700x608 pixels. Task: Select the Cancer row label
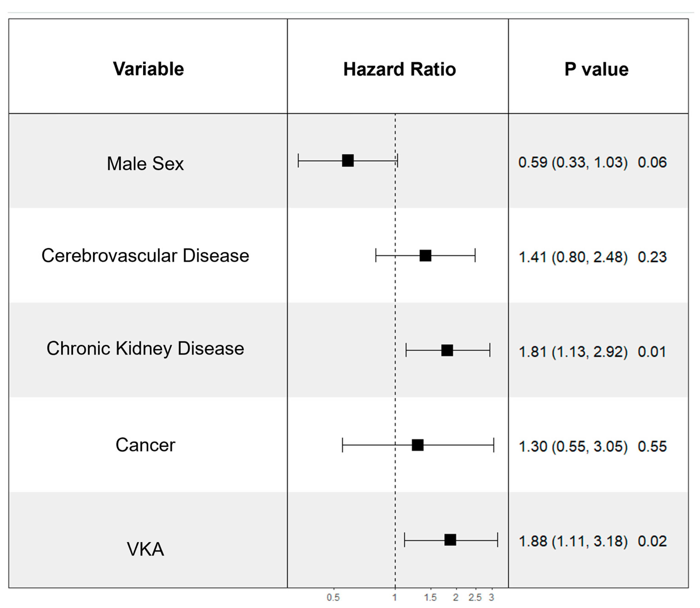[145, 445]
